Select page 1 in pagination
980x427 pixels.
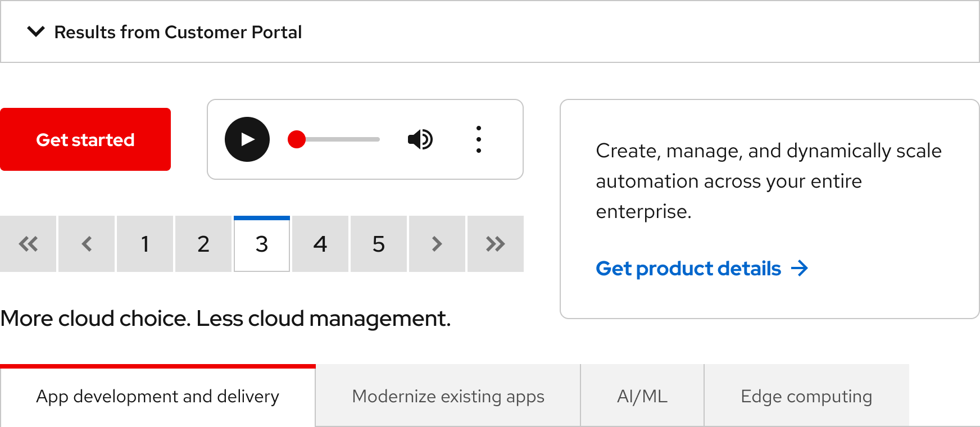pos(145,244)
